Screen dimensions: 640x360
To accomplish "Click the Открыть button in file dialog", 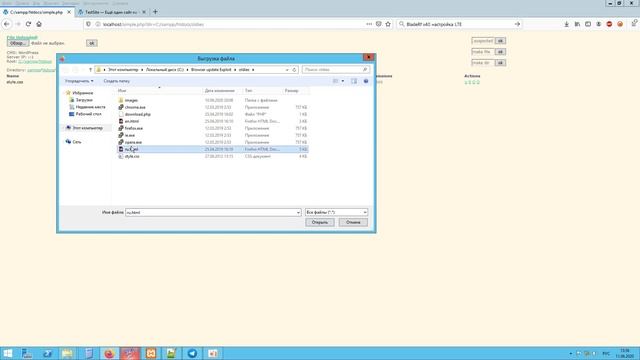I will 320,222.
